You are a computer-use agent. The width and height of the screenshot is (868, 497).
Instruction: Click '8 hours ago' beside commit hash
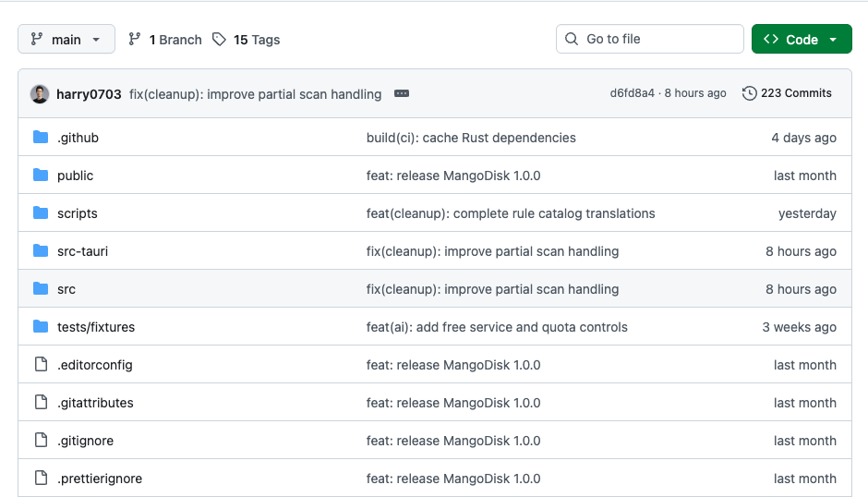point(695,93)
